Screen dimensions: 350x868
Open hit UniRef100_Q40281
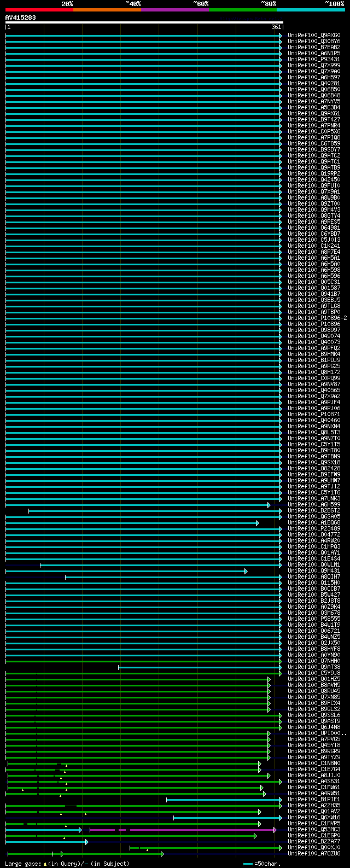314,83
